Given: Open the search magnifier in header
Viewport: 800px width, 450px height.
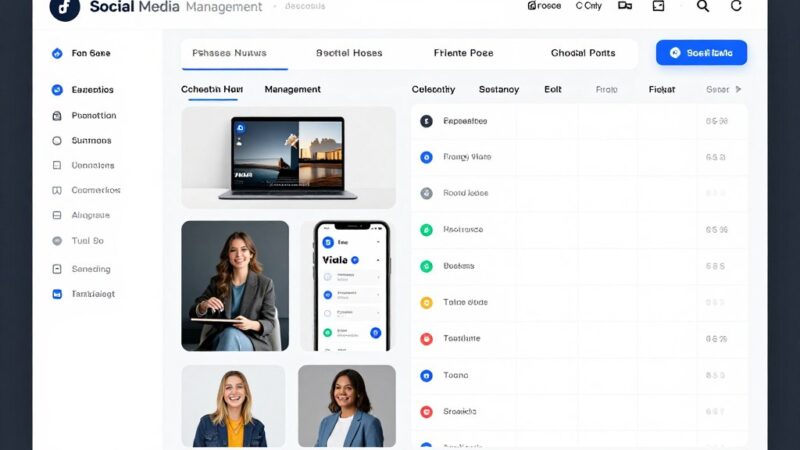Looking at the screenshot, I should point(703,6).
